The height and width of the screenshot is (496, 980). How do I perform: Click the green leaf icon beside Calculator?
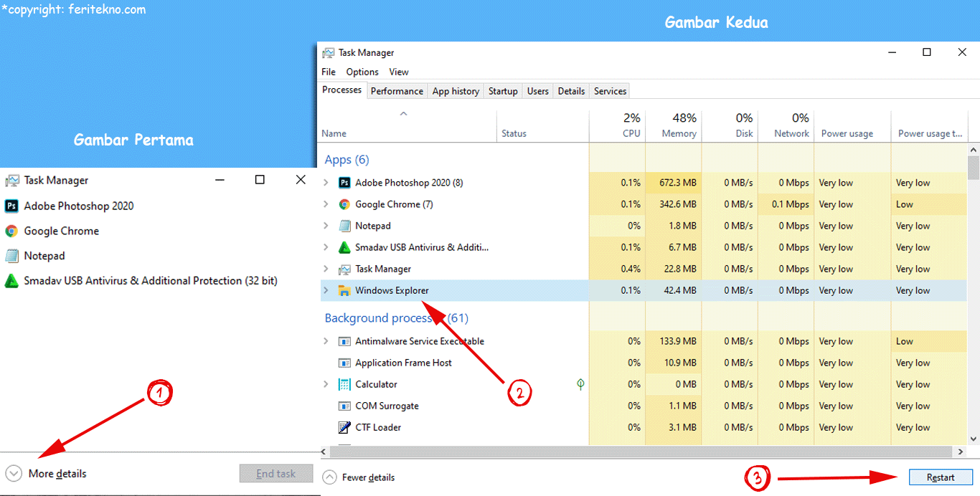pyautogui.click(x=580, y=384)
